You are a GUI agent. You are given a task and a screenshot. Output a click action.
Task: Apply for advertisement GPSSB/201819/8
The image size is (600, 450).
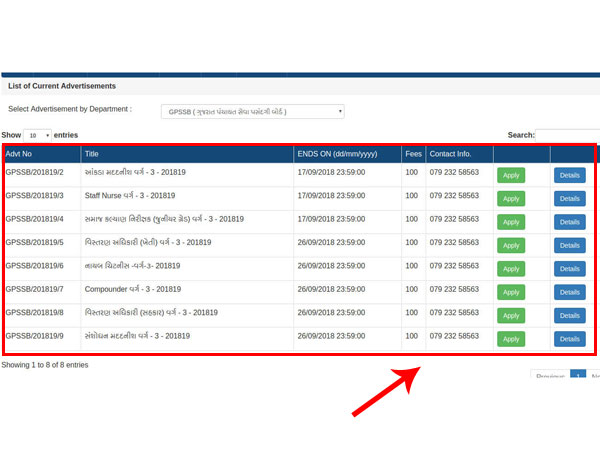coord(511,316)
